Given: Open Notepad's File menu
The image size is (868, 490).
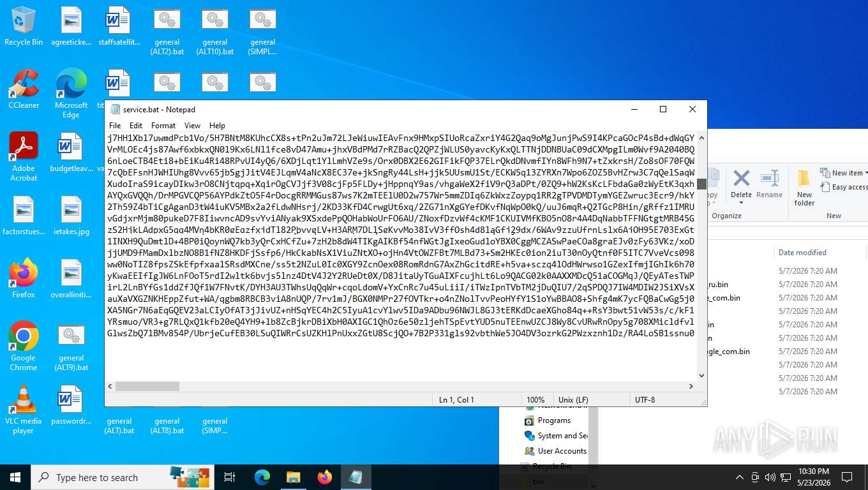Looking at the screenshot, I should pos(115,126).
